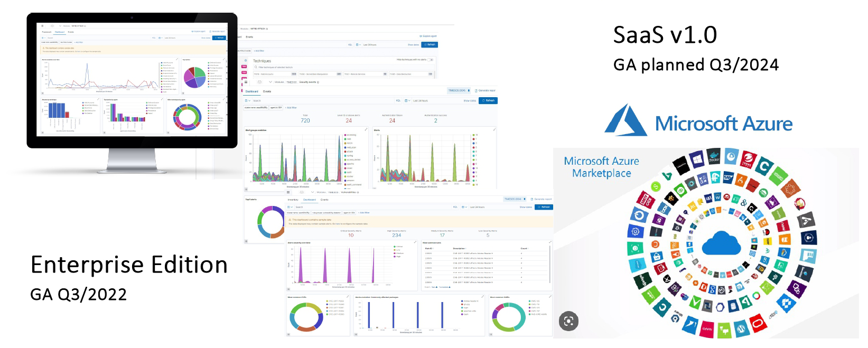Image resolution: width=868 pixels, height=348 pixels.
Task: Expand breadcrumb chevron in Vulnerabilities header
Action: (312, 192)
